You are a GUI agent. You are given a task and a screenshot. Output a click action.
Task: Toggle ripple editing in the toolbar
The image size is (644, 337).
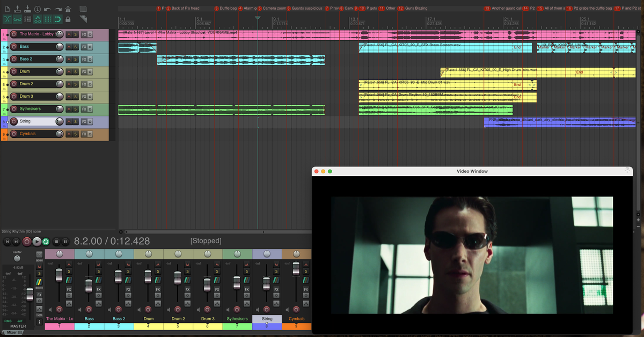27,19
